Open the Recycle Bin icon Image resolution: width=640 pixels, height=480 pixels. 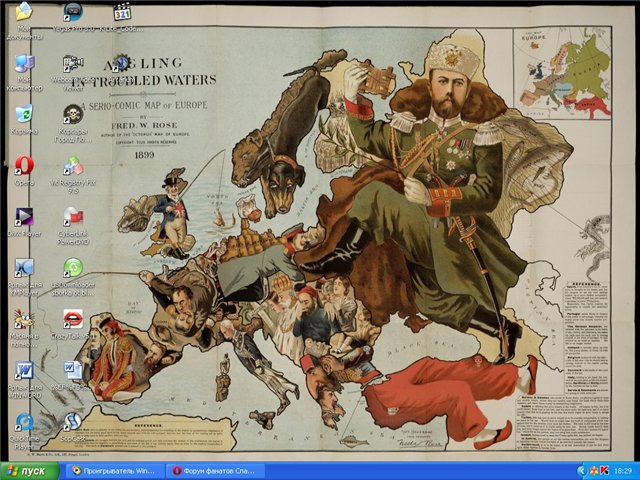coord(24,114)
